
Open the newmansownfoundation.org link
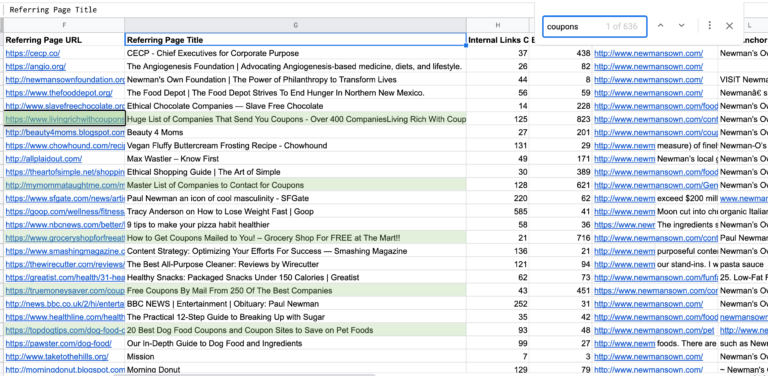[65, 79]
